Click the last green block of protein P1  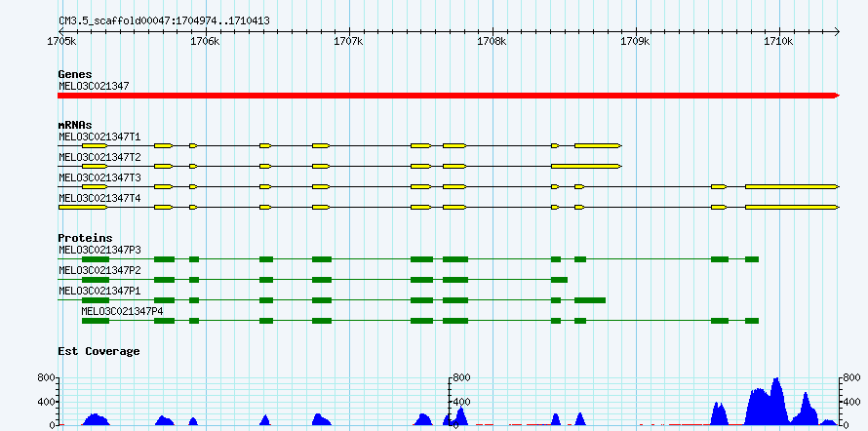[x=589, y=300]
